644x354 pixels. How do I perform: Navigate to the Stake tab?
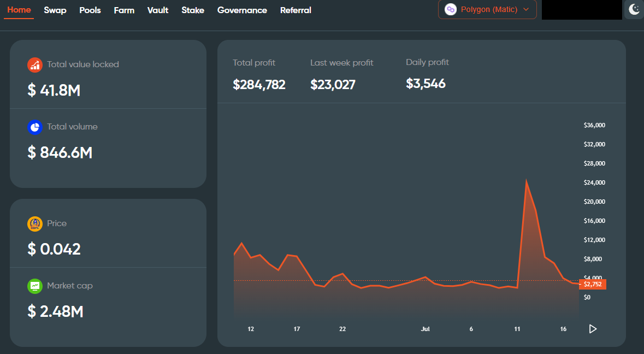pyautogui.click(x=193, y=10)
